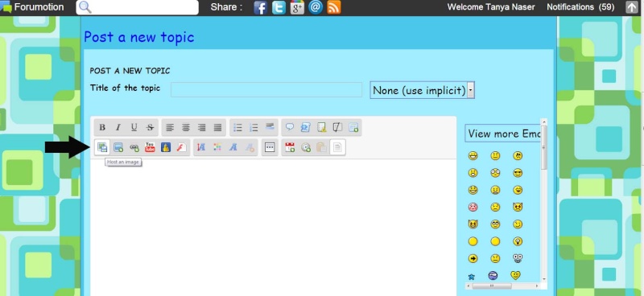Image resolution: width=644 pixels, height=296 pixels.
Task: Insert the purple ninja emoticon
Action: 493,275
